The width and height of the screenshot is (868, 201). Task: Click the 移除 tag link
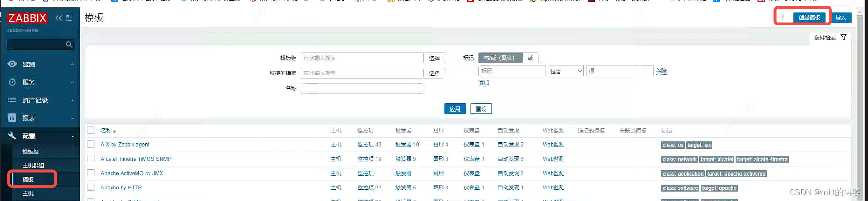click(661, 71)
